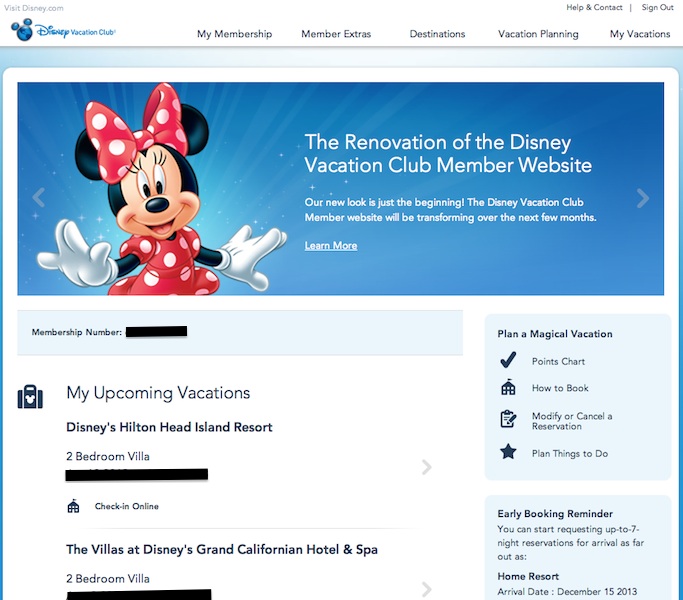Screen dimensions: 683x600
Task: Open Modify or Cancel a Reservation
Action: [x=571, y=421]
